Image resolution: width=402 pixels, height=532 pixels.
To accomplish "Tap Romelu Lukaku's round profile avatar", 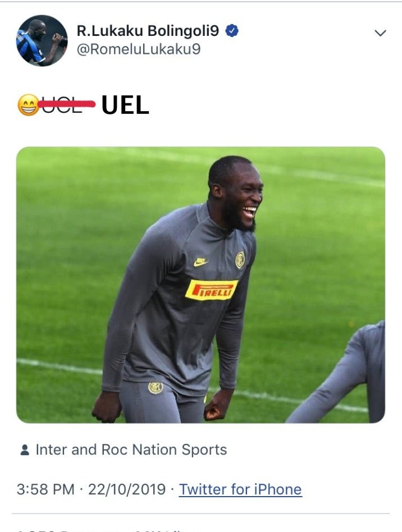I will [42, 40].
